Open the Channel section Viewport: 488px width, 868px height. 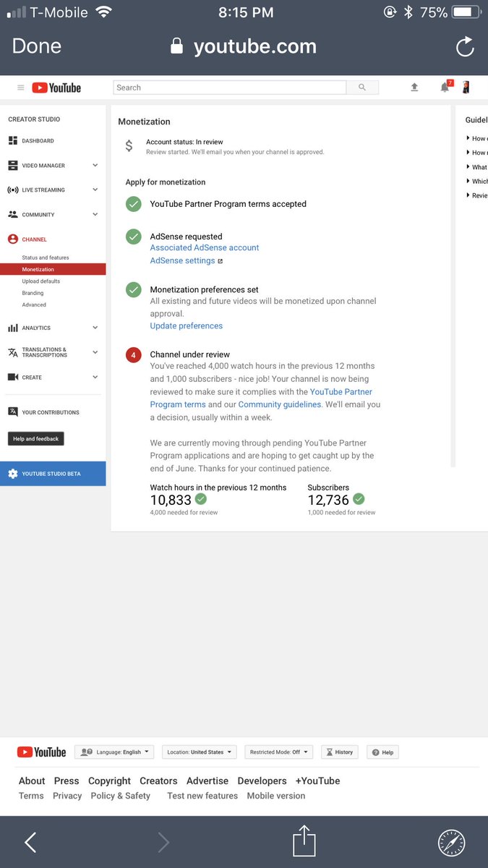click(34, 239)
